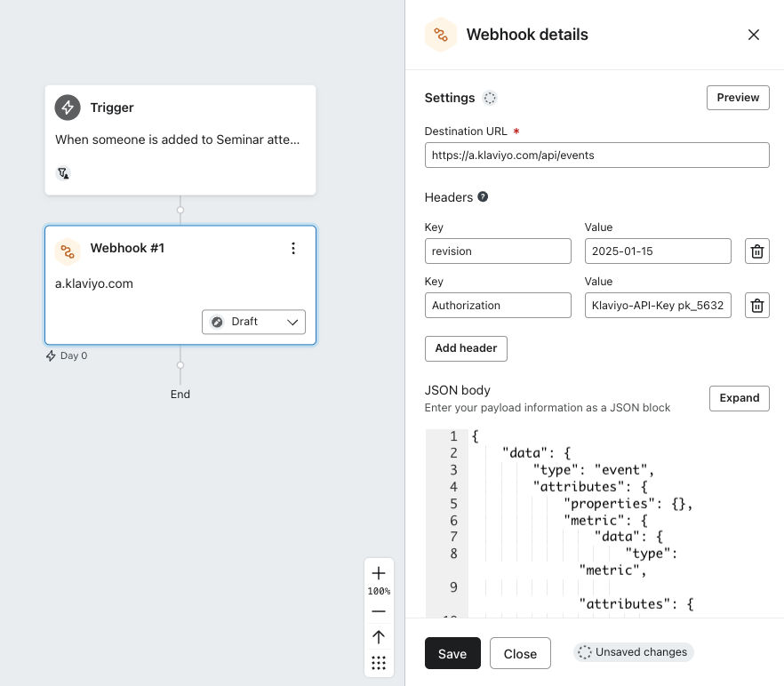Screen dimensions: 784x686
Task: Expand the JSON body editor
Action: pyautogui.click(x=739, y=398)
